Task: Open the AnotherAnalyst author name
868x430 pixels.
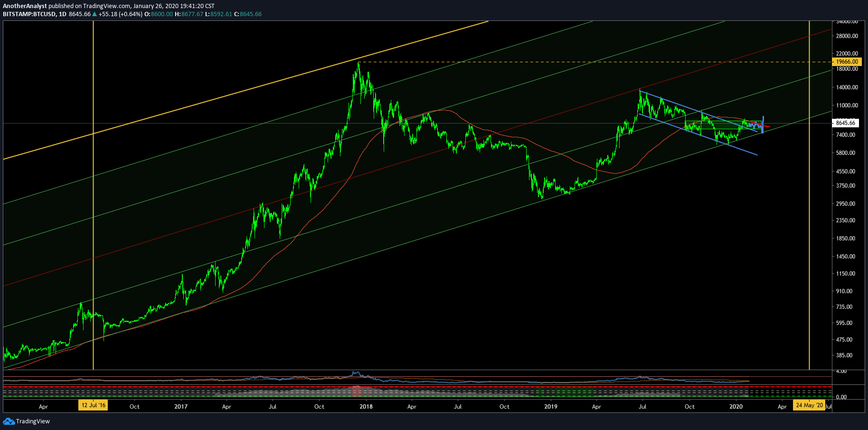Action: 25,6
